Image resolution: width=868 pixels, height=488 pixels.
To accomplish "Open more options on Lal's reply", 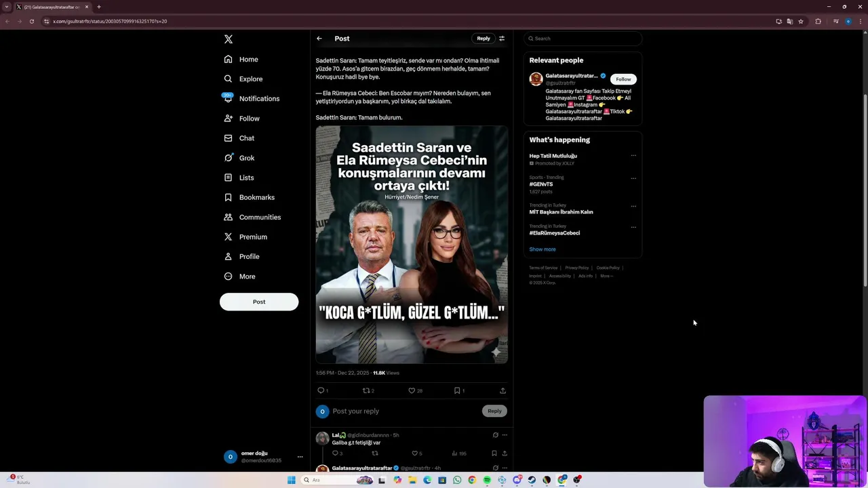I will [504, 435].
